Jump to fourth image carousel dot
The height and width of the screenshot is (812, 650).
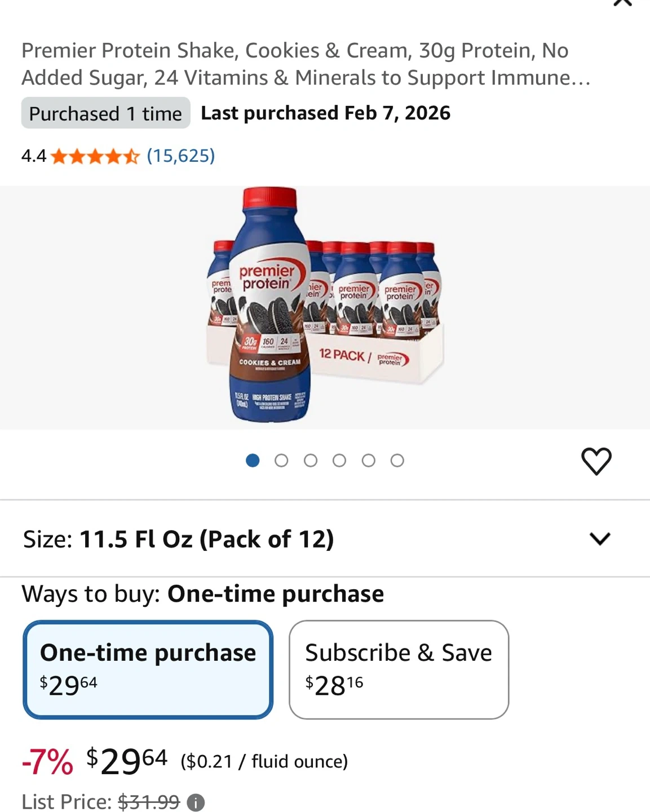[339, 461]
